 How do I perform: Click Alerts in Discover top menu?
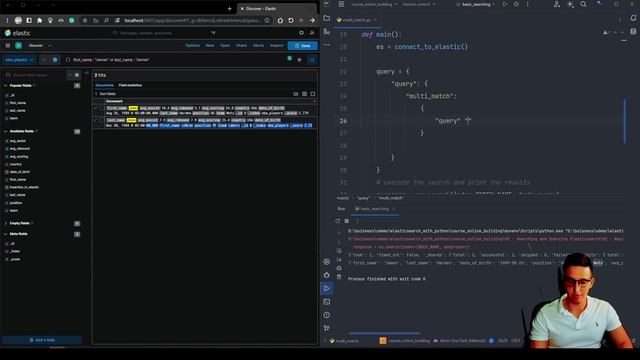click(x=258, y=46)
